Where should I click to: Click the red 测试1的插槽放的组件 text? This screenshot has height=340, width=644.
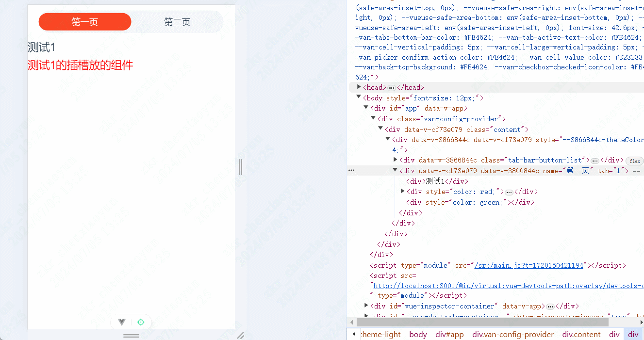click(x=81, y=65)
